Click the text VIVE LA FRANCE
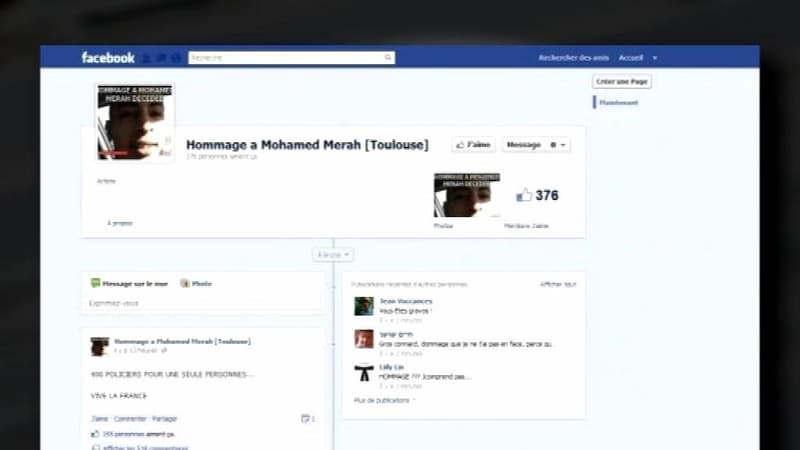 click(x=119, y=396)
